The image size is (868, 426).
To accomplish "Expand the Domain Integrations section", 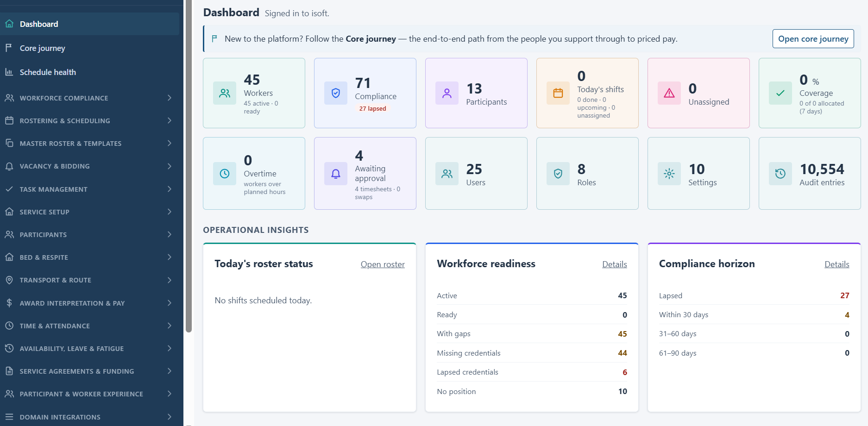I will pos(89,417).
